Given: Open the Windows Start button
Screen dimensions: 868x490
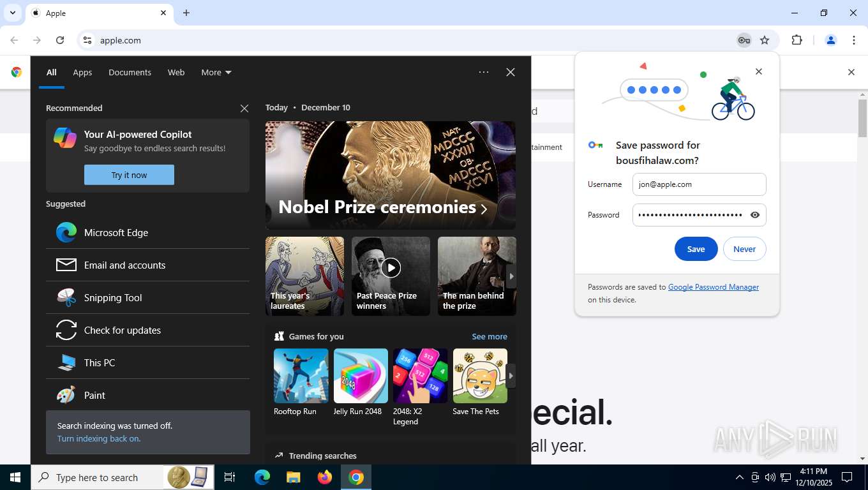Looking at the screenshot, I should 15,477.
